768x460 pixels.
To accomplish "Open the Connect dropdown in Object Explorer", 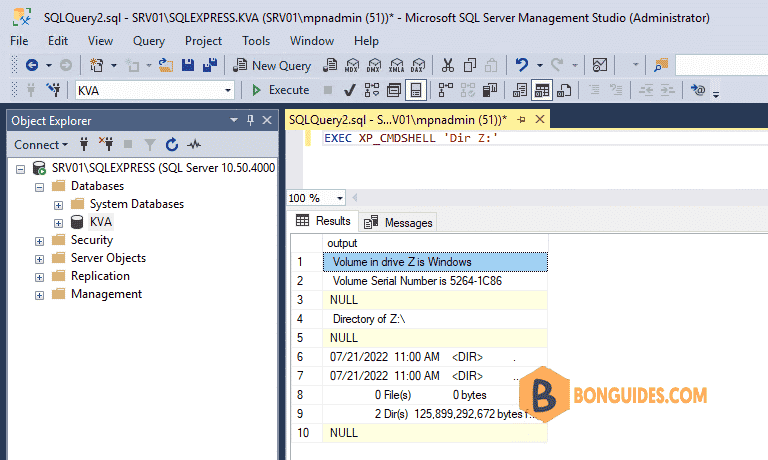I will click(x=41, y=145).
